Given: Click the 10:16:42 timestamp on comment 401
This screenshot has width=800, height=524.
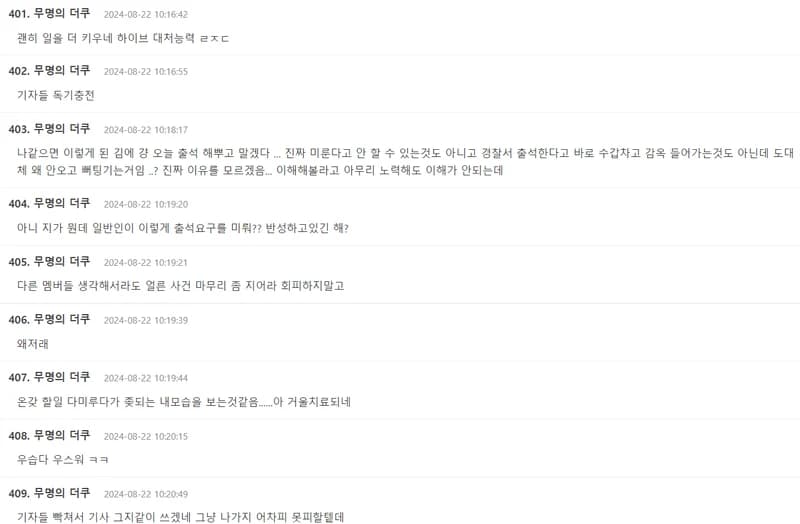Looking at the screenshot, I should coord(146,14).
